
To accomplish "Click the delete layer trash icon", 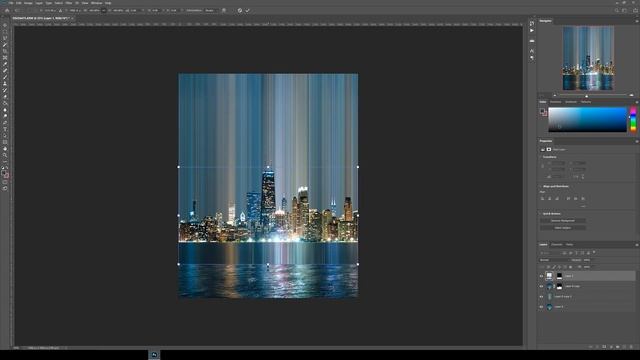I will click(x=631, y=347).
